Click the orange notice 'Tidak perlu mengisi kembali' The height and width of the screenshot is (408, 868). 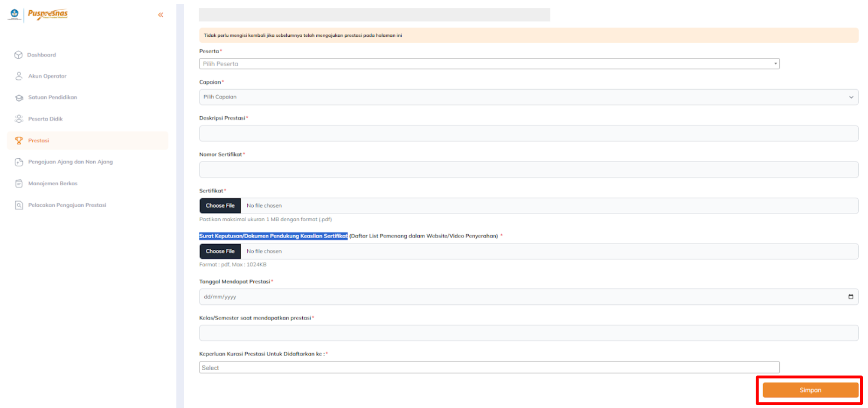click(x=528, y=35)
